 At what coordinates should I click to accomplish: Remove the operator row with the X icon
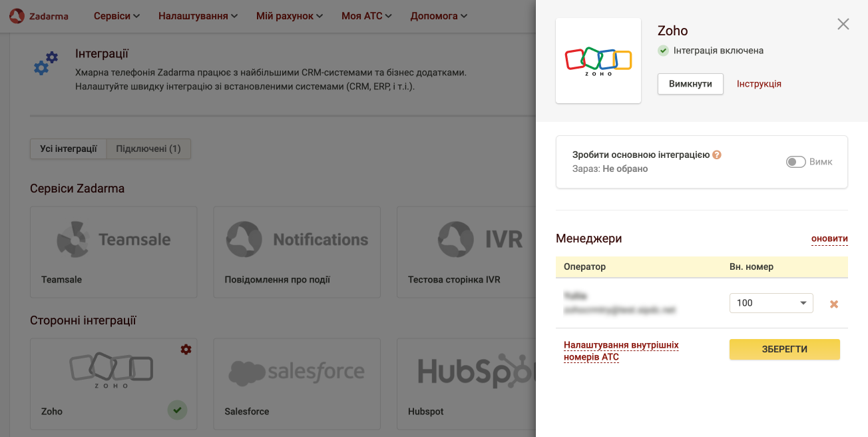(833, 304)
